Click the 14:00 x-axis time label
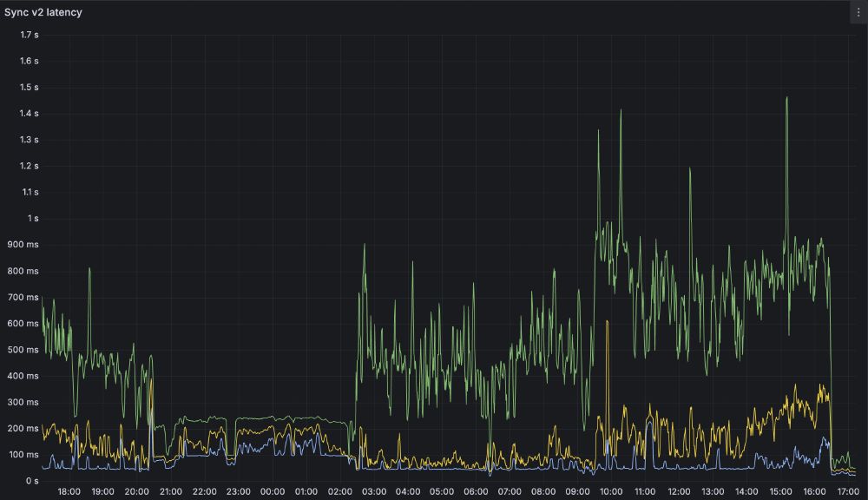Screen dimensions: 868x500 pyautogui.click(x=746, y=491)
